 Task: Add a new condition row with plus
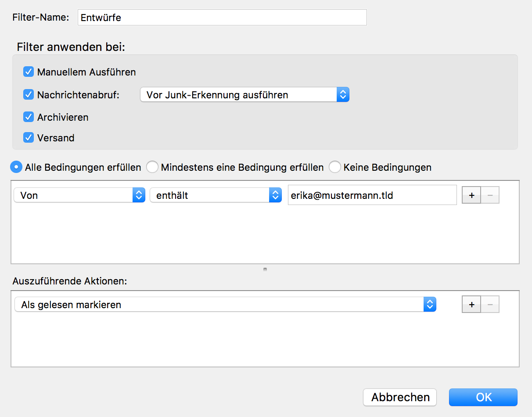pyautogui.click(x=471, y=195)
